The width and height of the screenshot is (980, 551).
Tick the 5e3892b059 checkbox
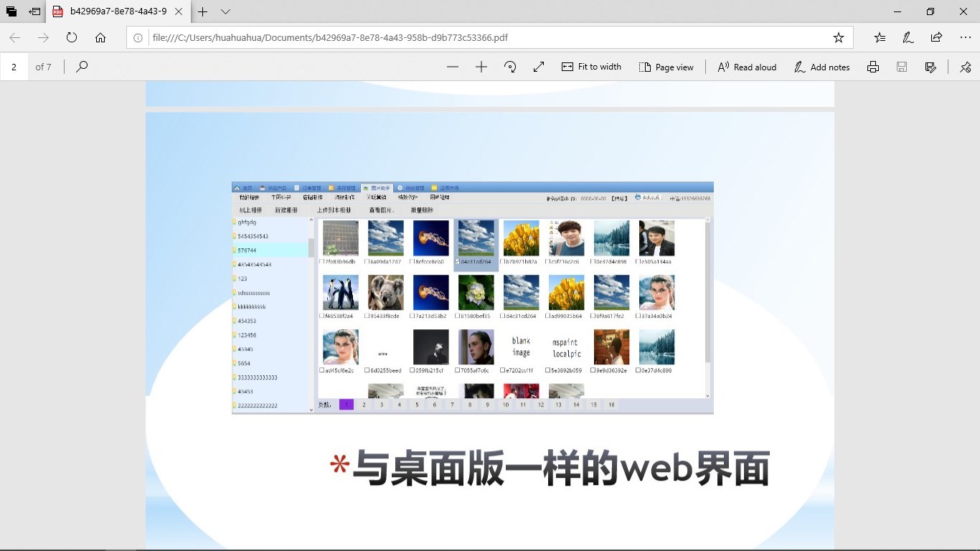tap(547, 370)
